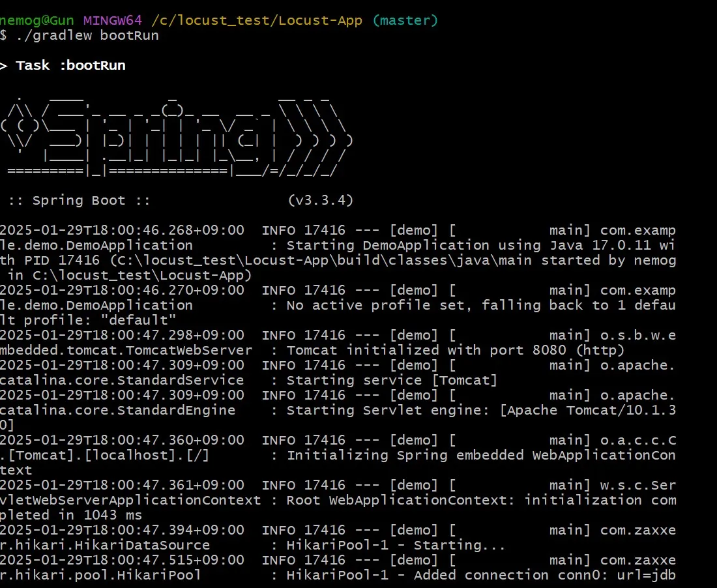The height and width of the screenshot is (588, 717).
Task: Click 'vletWebServerApplicationContext' logger name
Action: (130, 500)
